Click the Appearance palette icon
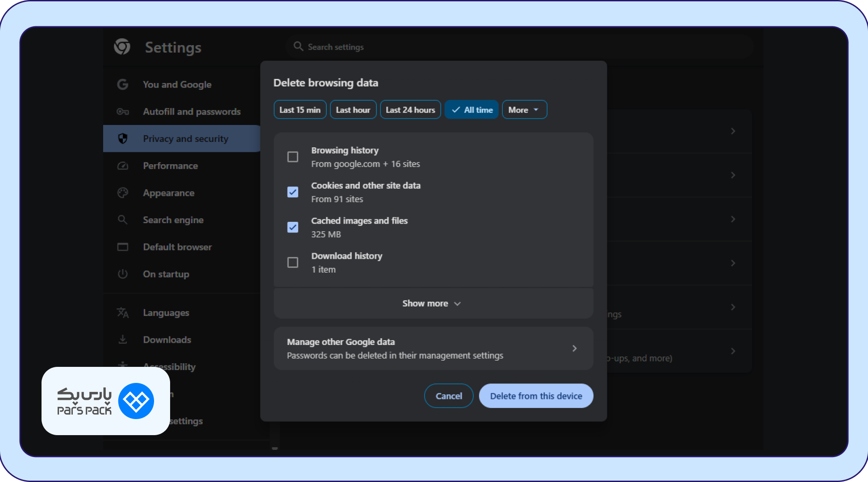 pos(123,193)
